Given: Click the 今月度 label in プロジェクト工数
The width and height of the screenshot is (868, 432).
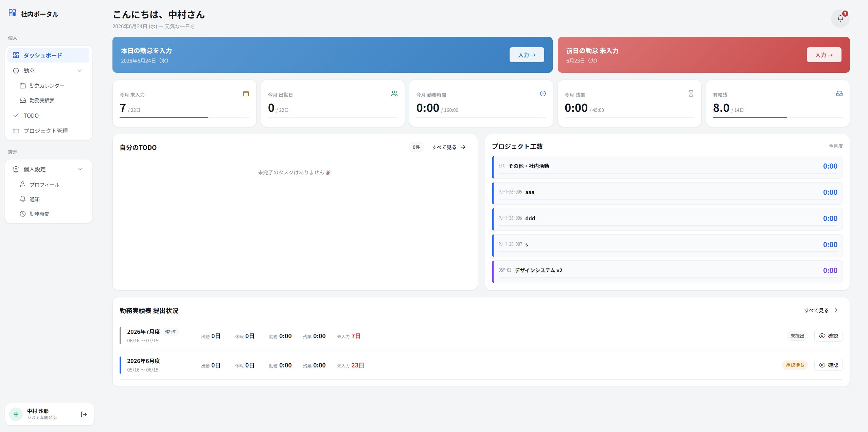Looking at the screenshot, I should coord(836,146).
